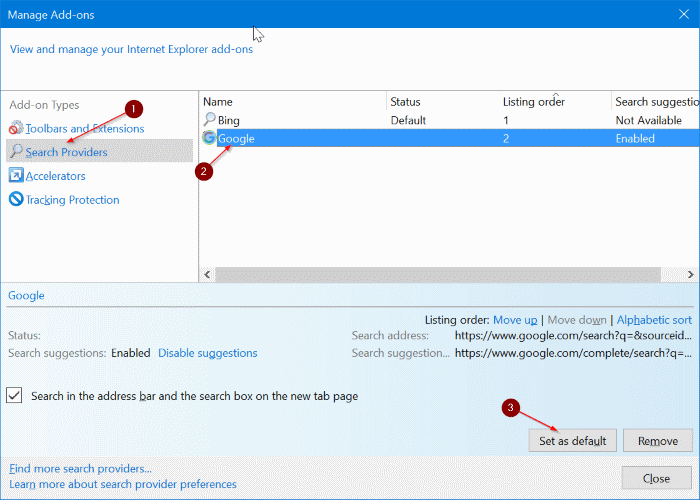
Task: Open the Accelerators add-on type
Action: pyautogui.click(x=55, y=176)
